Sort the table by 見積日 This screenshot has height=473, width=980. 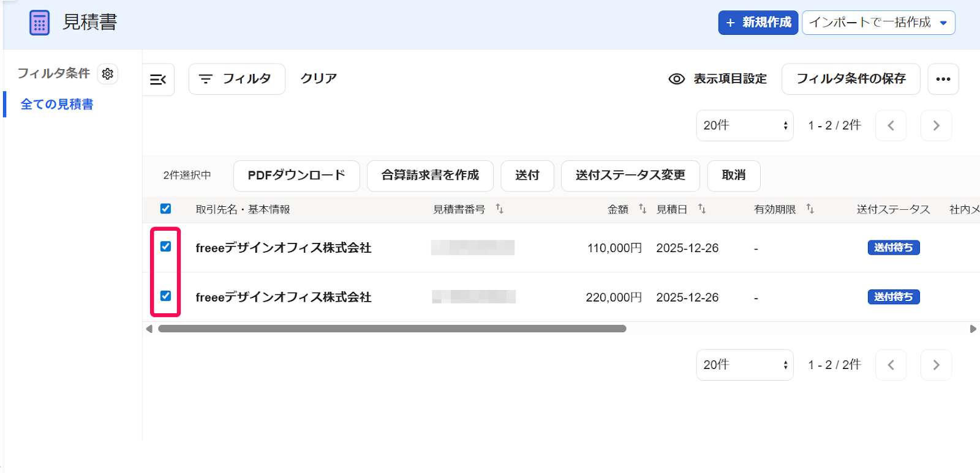pyautogui.click(x=702, y=209)
